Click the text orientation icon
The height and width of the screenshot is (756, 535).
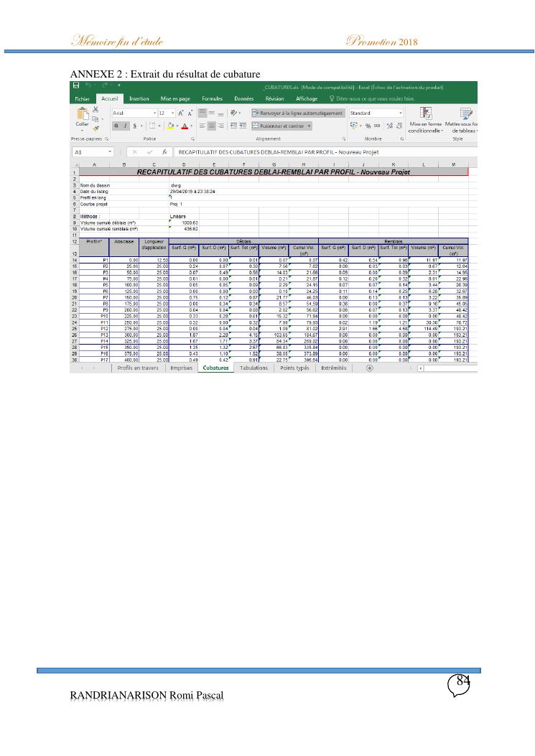click(x=235, y=113)
